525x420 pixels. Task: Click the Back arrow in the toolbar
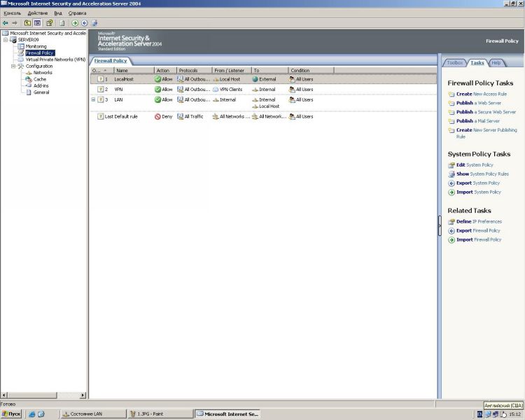[5, 23]
